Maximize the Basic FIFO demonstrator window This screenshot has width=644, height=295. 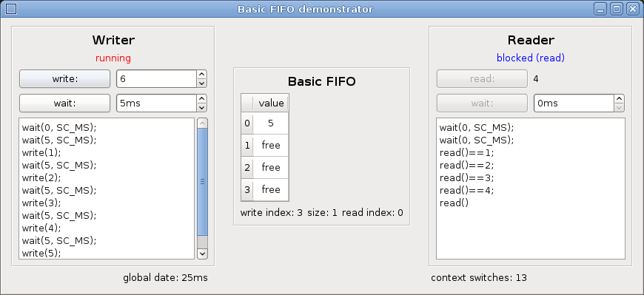click(616, 9)
